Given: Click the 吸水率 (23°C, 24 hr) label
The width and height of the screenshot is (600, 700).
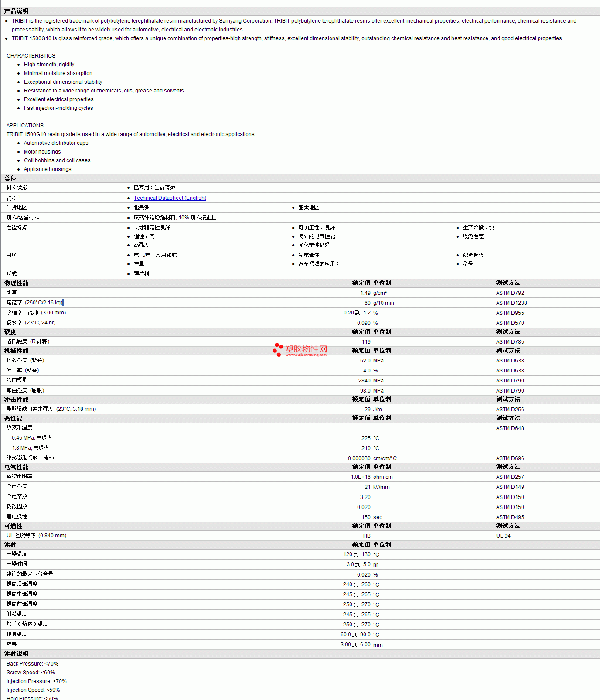Looking at the screenshot, I should pyautogui.click(x=31, y=323).
